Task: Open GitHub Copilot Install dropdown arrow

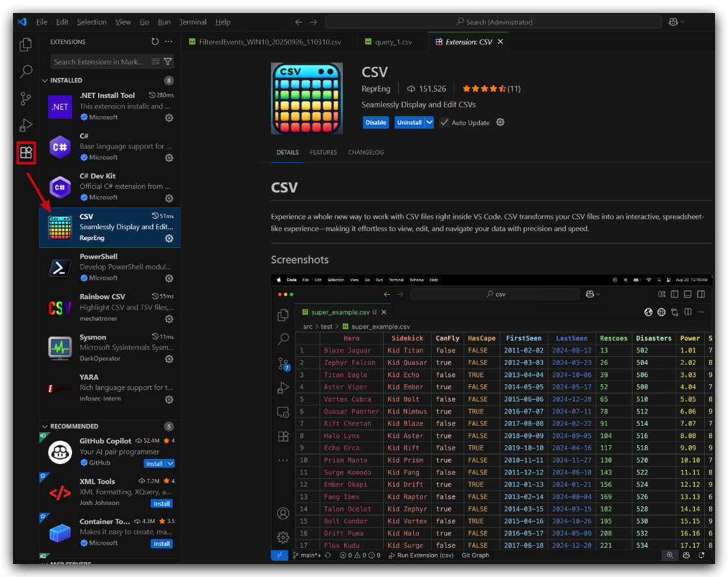Action: pyautogui.click(x=170, y=463)
